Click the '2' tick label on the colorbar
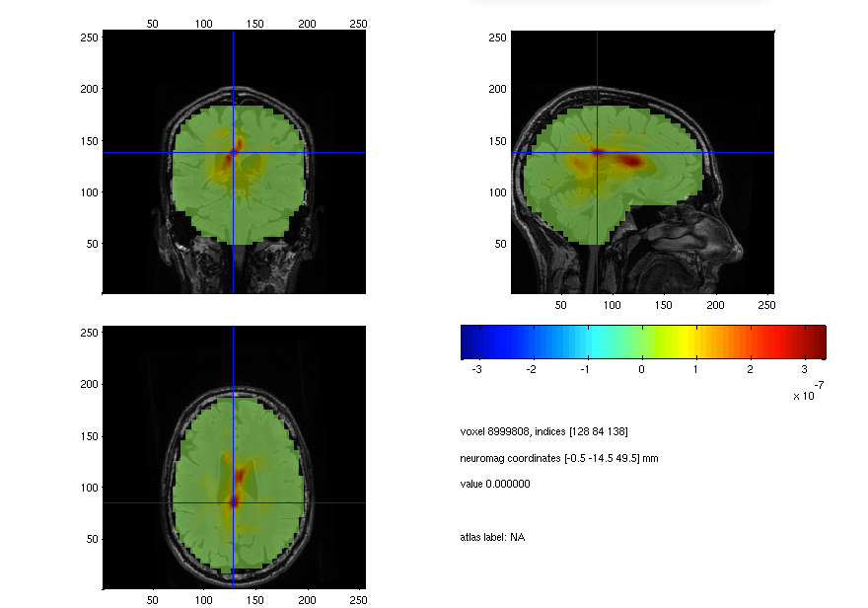The height and width of the screenshot is (608, 868). pyautogui.click(x=750, y=369)
